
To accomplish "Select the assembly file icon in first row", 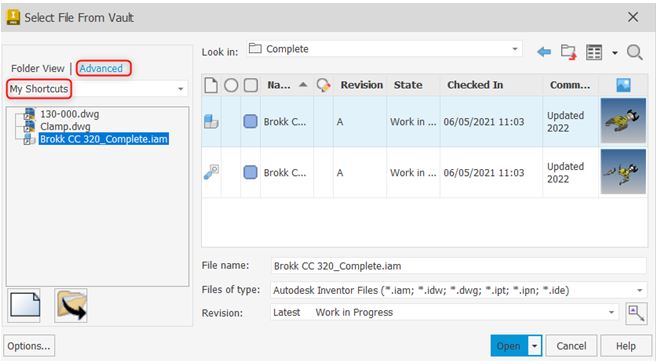I will [211, 122].
